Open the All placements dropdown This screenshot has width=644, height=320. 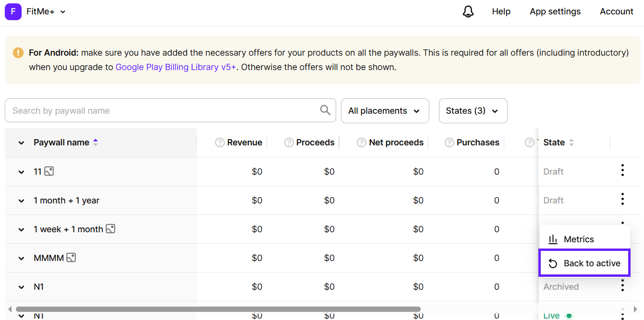385,110
